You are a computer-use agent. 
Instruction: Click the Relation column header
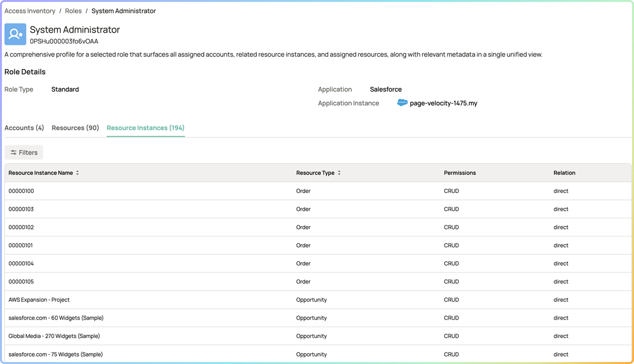(564, 173)
